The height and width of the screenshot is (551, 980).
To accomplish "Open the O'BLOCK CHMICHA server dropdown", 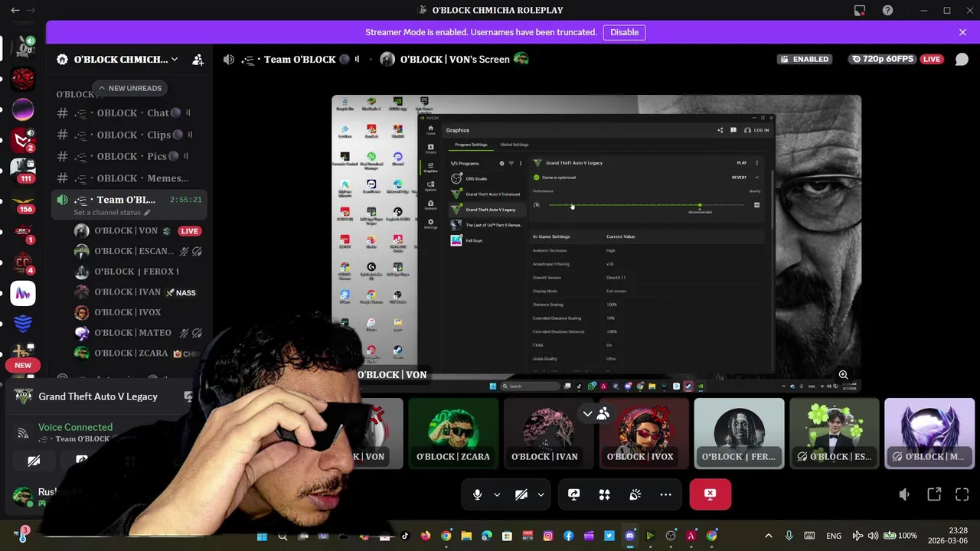I will 126,59.
